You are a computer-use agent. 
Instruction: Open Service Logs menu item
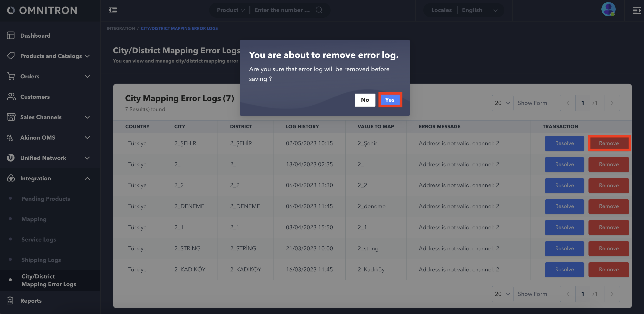39,239
